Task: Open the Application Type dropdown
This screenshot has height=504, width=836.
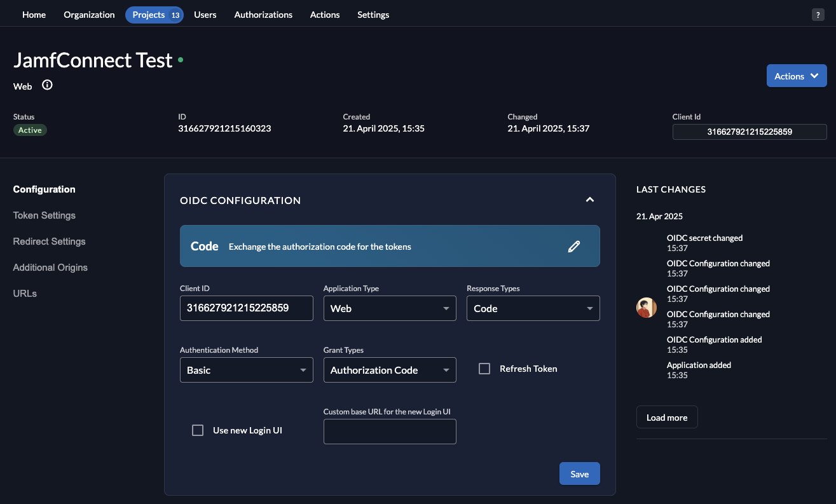Action: (390, 308)
